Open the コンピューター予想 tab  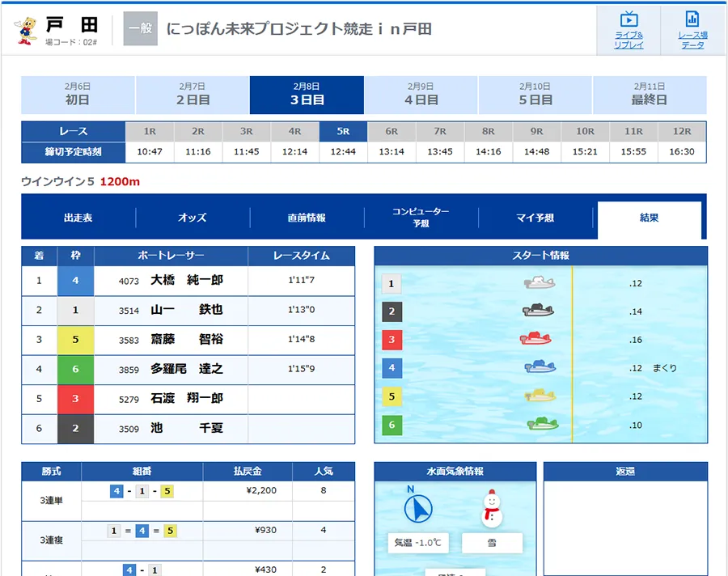(x=421, y=218)
